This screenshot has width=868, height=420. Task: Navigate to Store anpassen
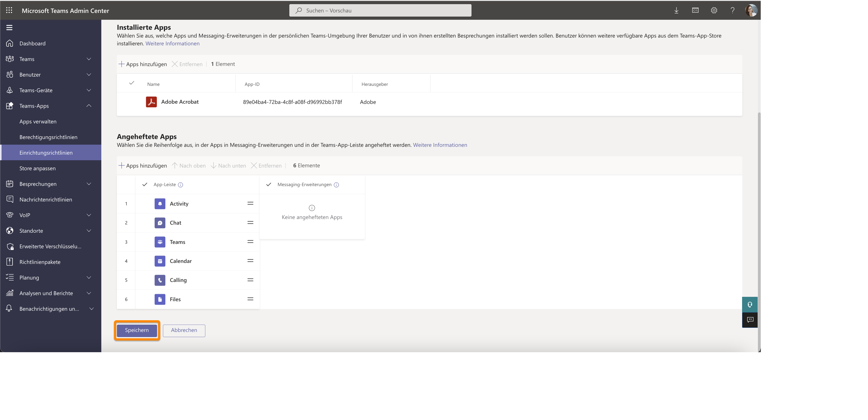pos(38,168)
